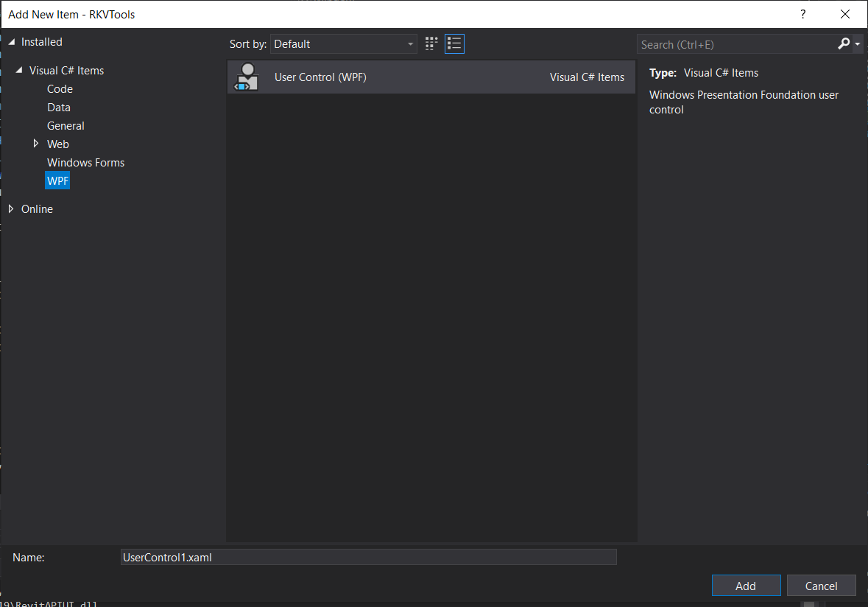868x607 pixels.
Task: Expand the Online section
Action: pos(10,208)
